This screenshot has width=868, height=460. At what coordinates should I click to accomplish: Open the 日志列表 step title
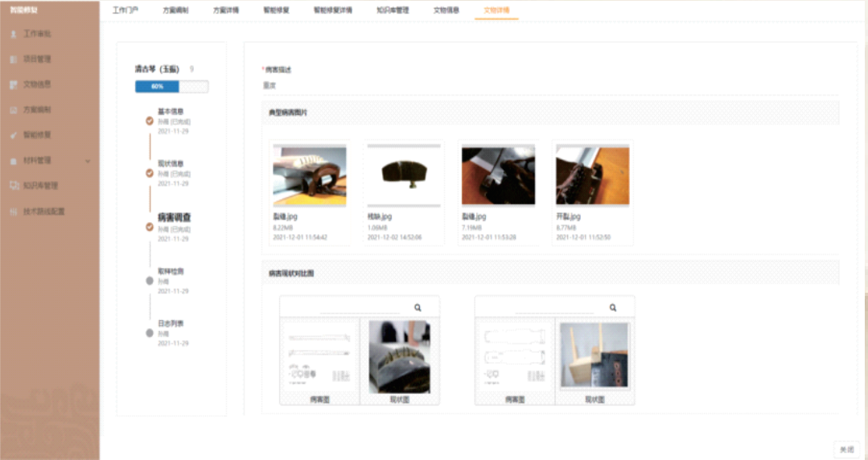pos(171,323)
